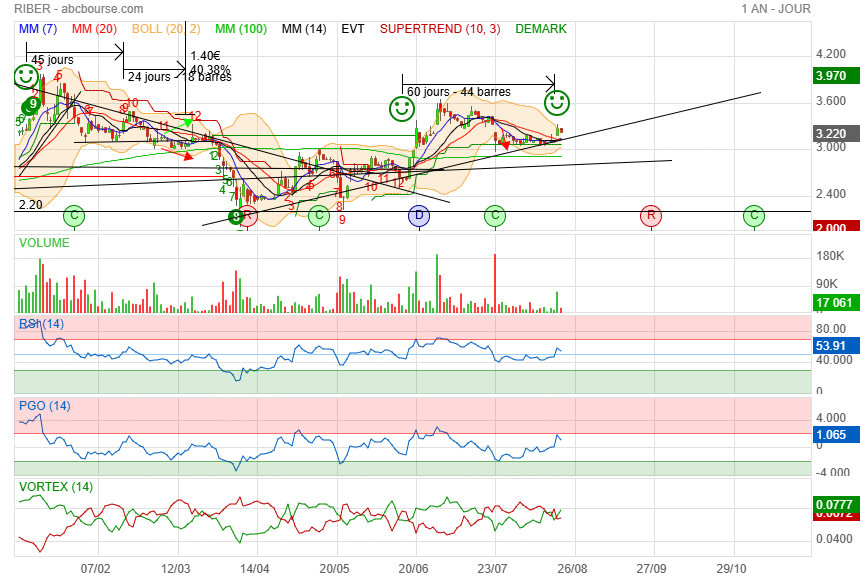Click the VOLUME panel label
The image size is (860, 579).
(x=44, y=243)
